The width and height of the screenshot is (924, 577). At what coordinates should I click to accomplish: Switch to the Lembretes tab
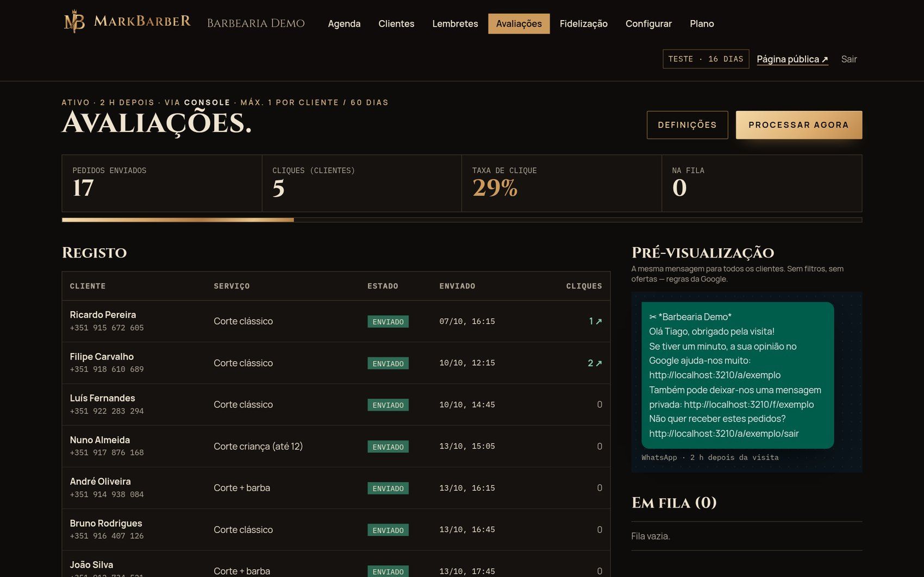(x=455, y=24)
